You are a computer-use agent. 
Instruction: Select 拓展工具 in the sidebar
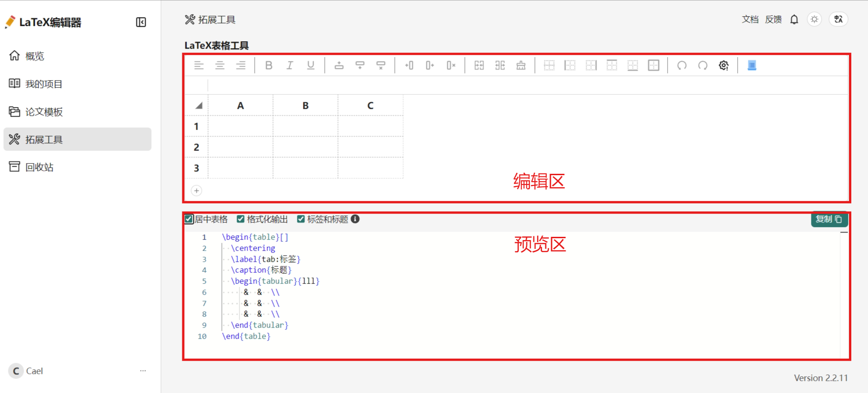coord(77,139)
